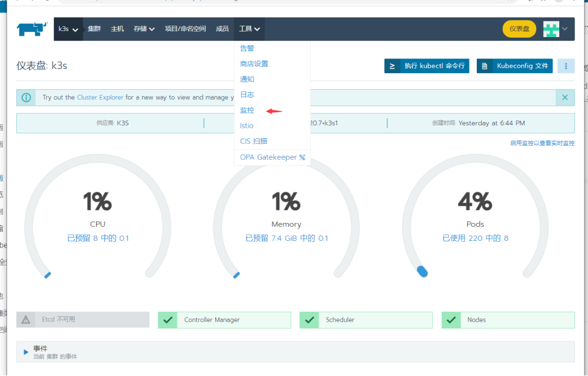Open CIS 扫描 from tools menu
The image size is (588, 376).
pyautogui.click(x=253, y=142)
